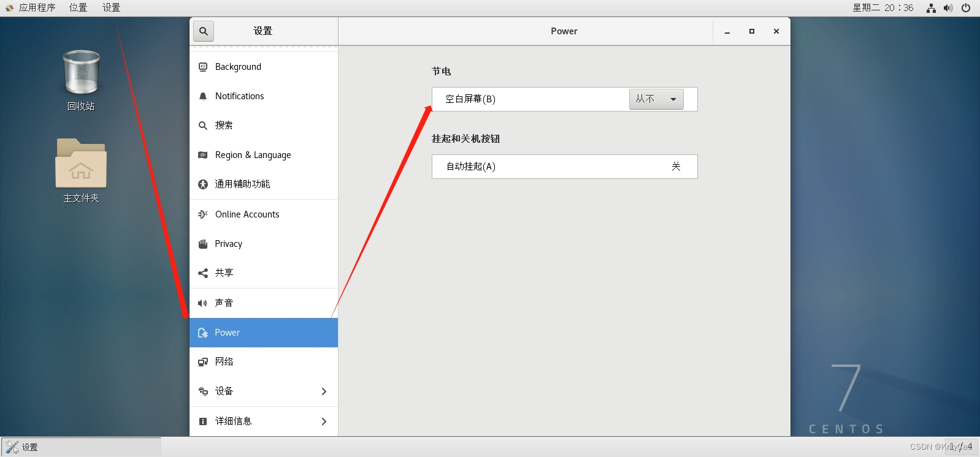Viewport: 980px width, 457px height.
Task: Select 共享 label in sidebar
Action: (x=224, y=273)
